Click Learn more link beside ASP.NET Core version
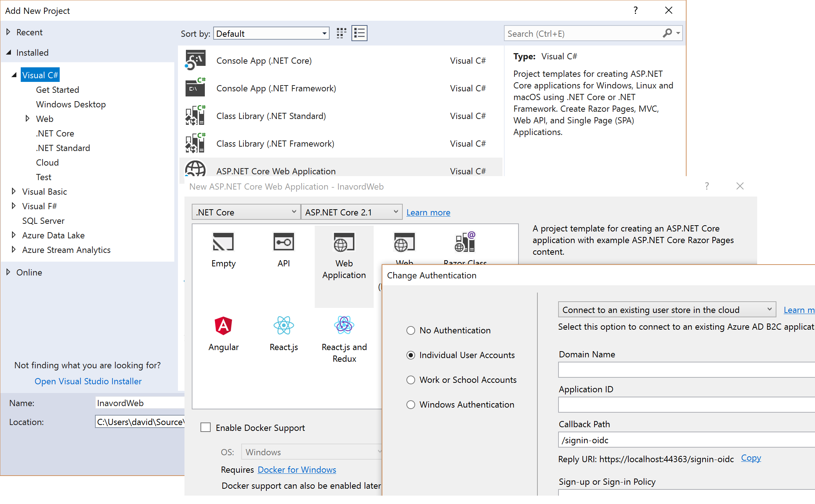 coord(428,212)
